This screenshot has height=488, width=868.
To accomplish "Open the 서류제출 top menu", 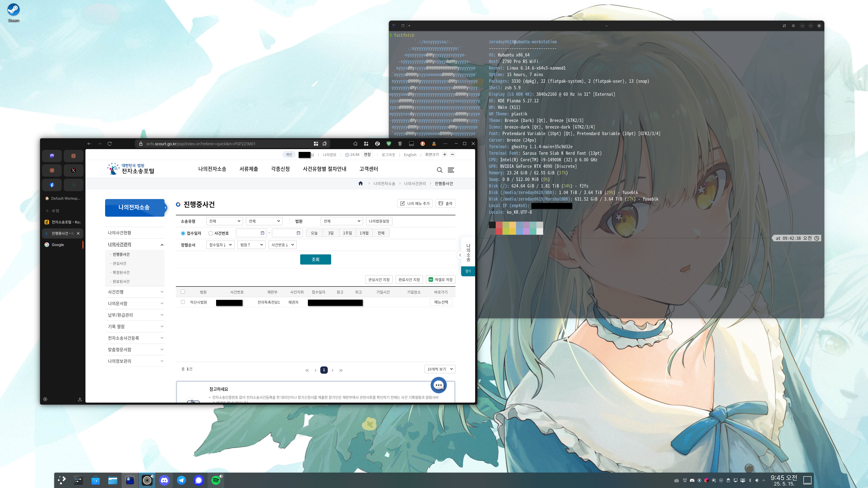I will [x=249, y=169].
